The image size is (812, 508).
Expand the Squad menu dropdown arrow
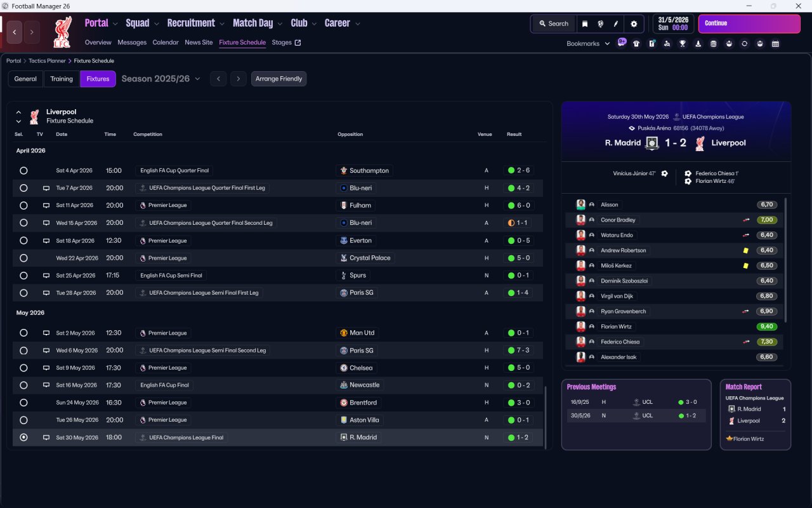click(x=157, y=24)
